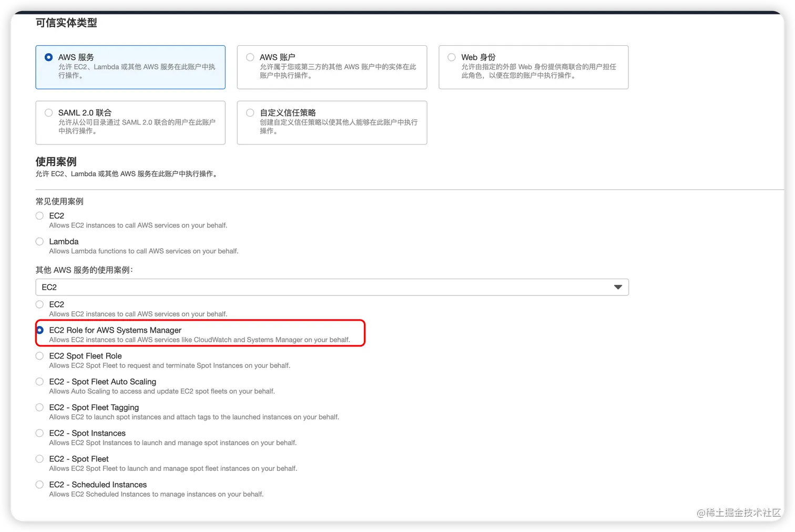The height and width of the screenshot is (532, 795).
Task: Click 'Allows Auto Scaling to access' description
Action: click(162, 392)
